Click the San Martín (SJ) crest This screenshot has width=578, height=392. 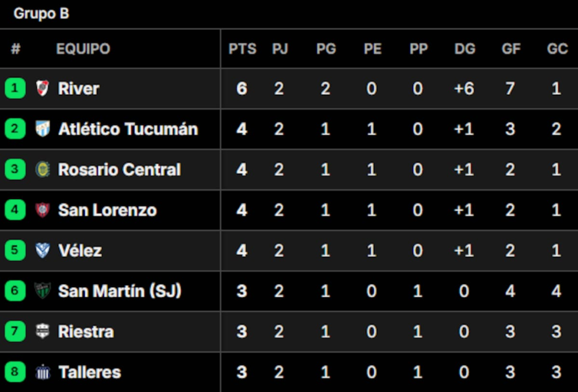click(x=42, y=291)
